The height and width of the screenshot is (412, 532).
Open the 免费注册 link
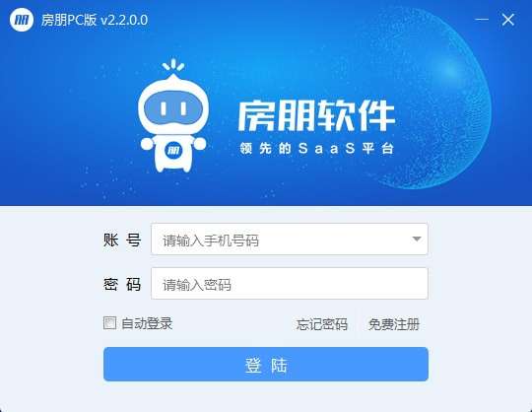[x=394, y=324]
